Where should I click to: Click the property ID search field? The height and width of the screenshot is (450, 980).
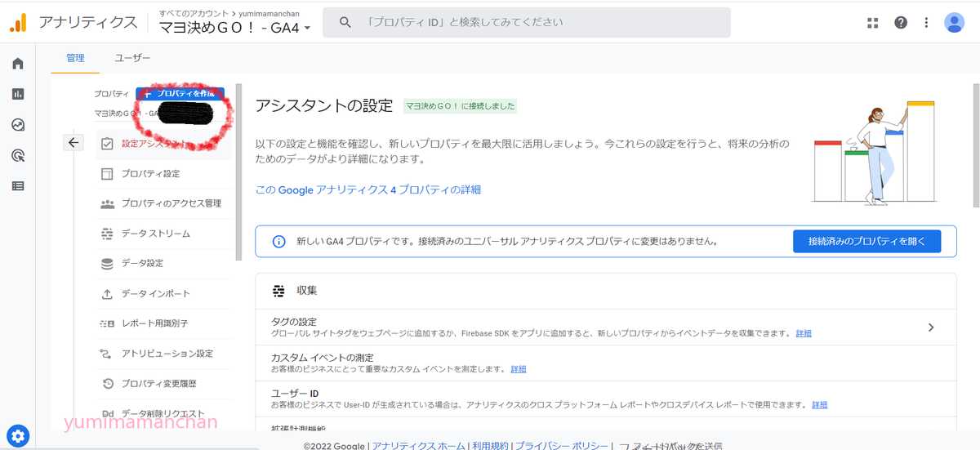pos(527,23)
